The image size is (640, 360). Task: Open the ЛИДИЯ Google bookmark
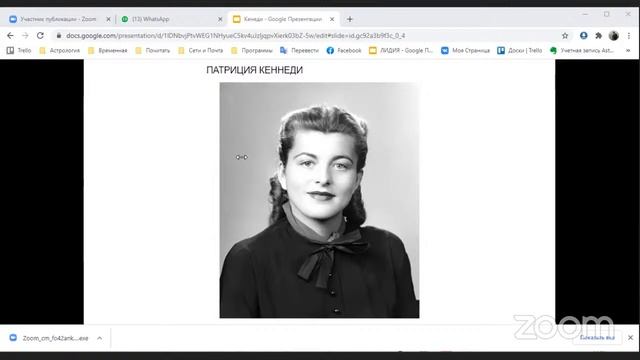coord(401,51)
